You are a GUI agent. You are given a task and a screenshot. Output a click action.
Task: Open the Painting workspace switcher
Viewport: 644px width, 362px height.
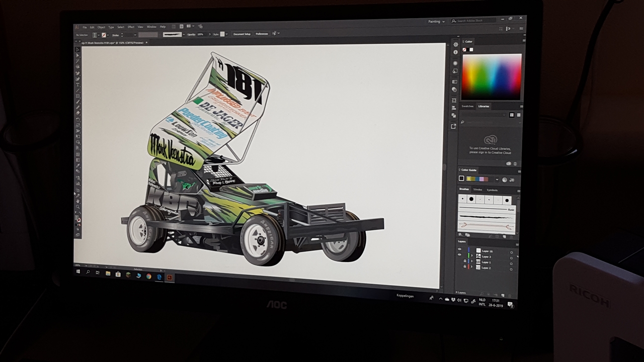click(x=436, y=22)
